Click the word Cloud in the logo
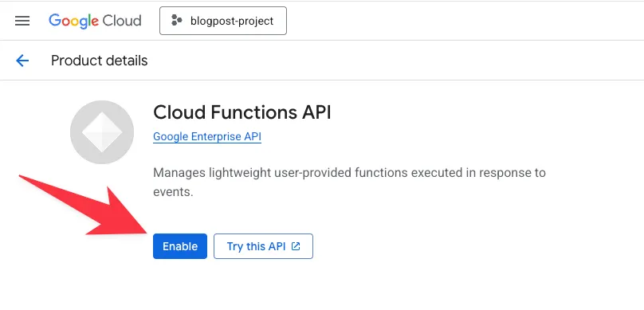644x310 pixels. 122,21
